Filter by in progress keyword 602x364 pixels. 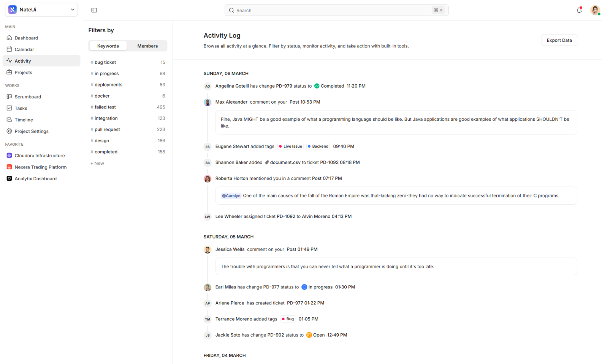tap(128, 73)
